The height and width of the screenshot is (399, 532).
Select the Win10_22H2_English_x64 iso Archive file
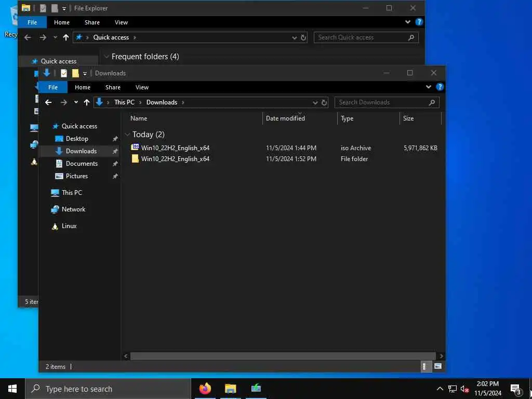(x=284, y=148)
